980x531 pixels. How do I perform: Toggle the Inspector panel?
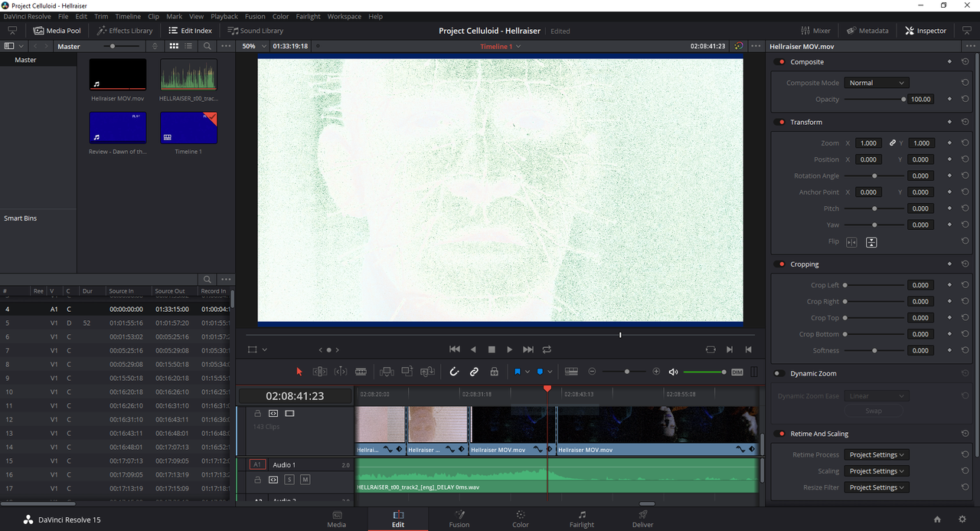coord(926,31)
